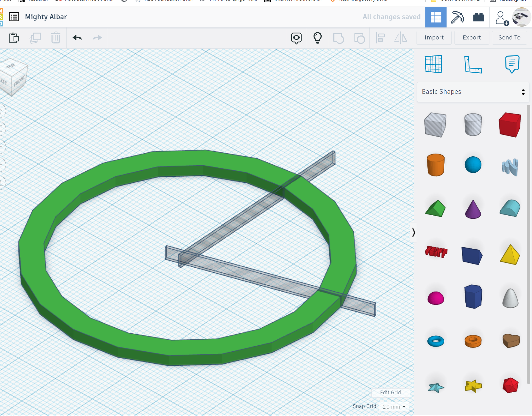This screenshot has height=416, width=532.
Task: Select the magenta Half Sphere shape
Action: 436,298
